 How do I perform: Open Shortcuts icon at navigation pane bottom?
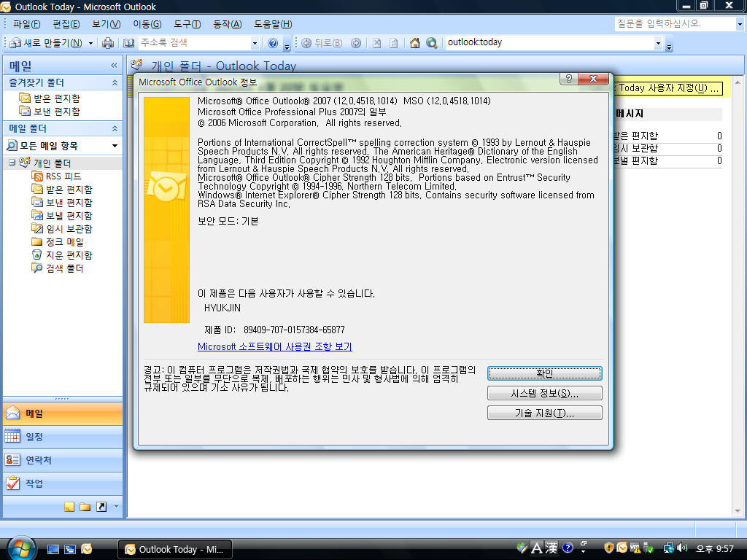pos(101,507)
